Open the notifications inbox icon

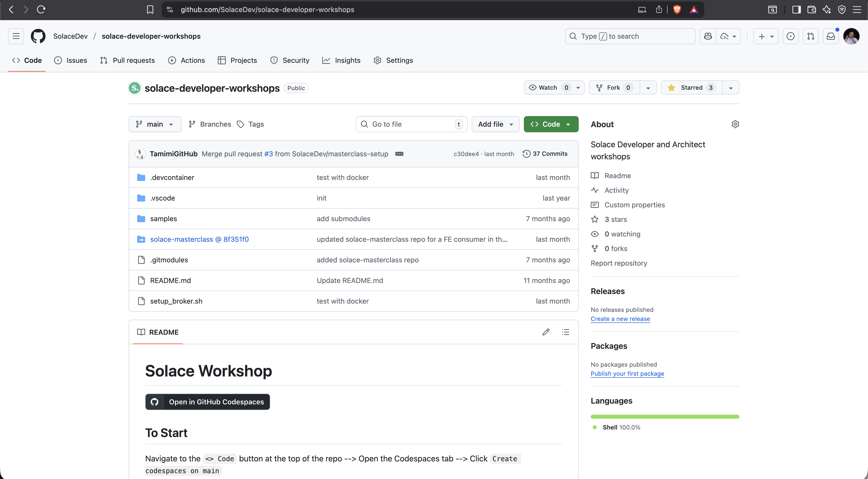click(831, 36)
